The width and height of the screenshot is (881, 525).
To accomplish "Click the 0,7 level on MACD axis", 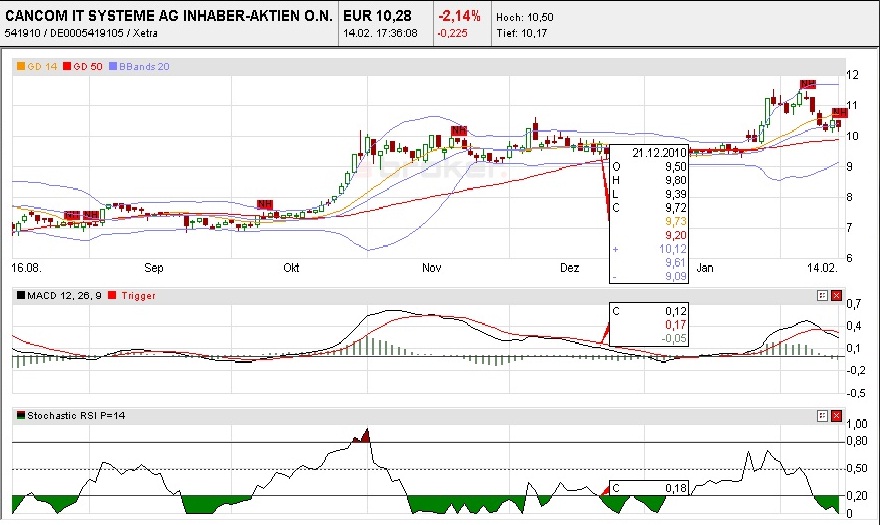I will click(853, 304).
